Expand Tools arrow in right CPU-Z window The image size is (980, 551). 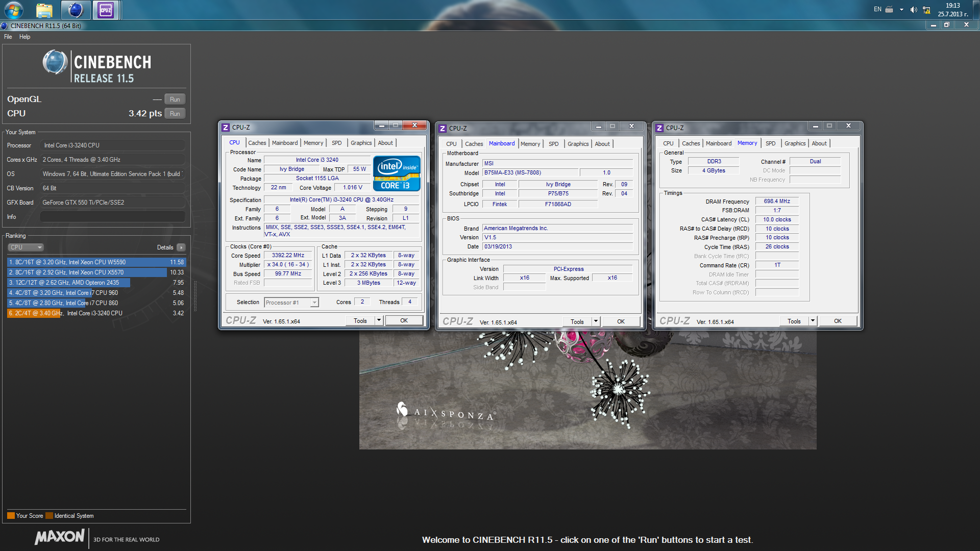813,321
